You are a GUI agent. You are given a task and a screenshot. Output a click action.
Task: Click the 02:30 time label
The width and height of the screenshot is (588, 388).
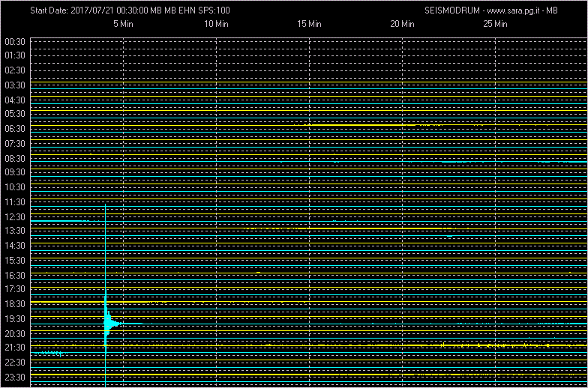tap(15, 70)
